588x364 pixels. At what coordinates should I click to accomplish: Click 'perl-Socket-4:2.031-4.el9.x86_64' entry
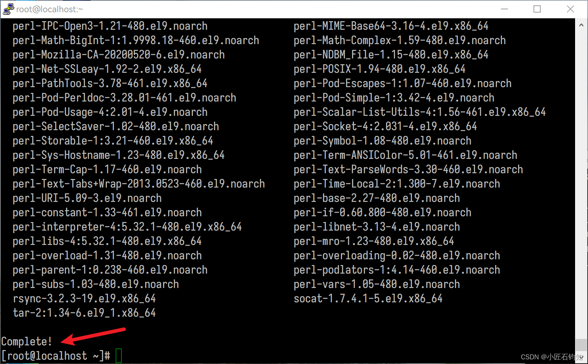pos(385,127)
